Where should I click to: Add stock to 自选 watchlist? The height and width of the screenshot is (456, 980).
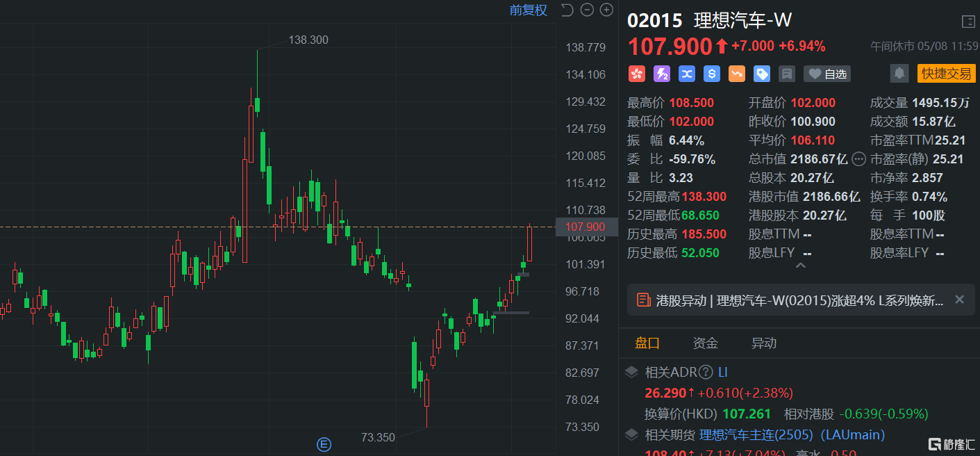point(827,74)
